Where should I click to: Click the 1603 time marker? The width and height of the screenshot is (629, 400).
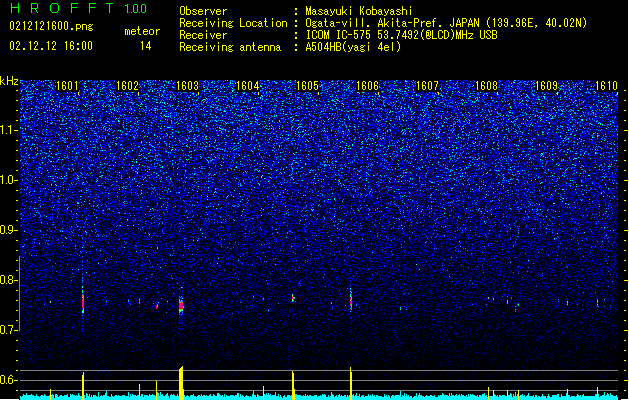click(187, 86)
